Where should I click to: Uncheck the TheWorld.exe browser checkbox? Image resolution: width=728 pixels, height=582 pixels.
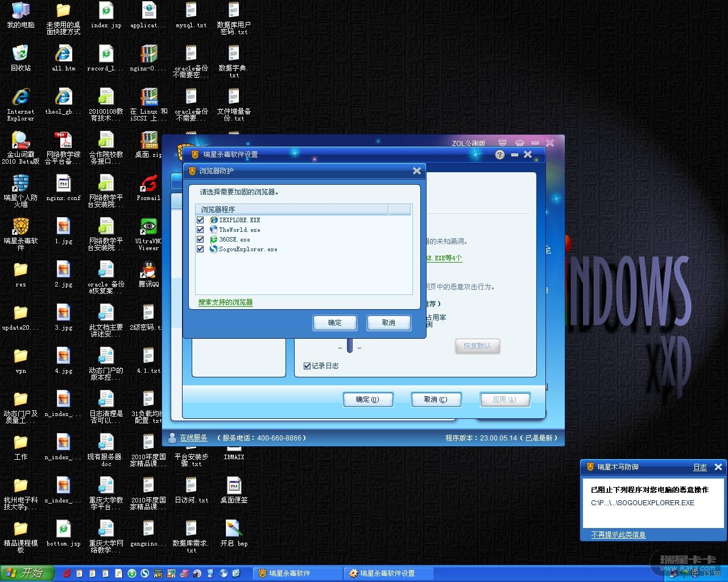tap(200, 230)
